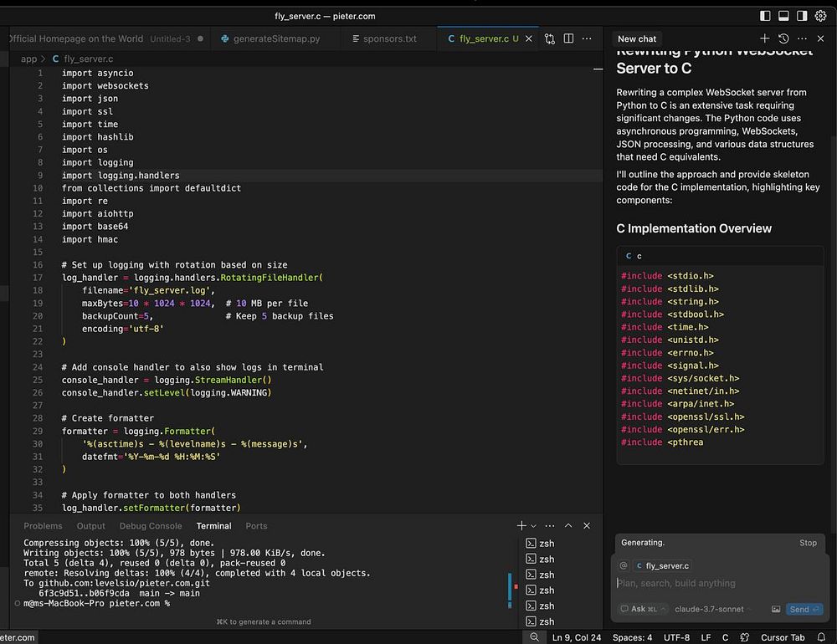Maximize the terminal panel with the chevron
837x644 pixels.
tap(568, 526)
